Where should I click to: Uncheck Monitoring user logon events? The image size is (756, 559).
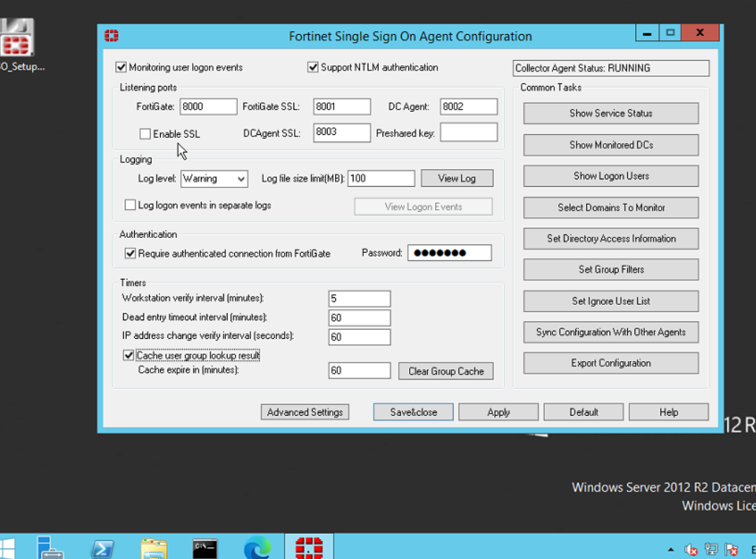coord(122,67)
